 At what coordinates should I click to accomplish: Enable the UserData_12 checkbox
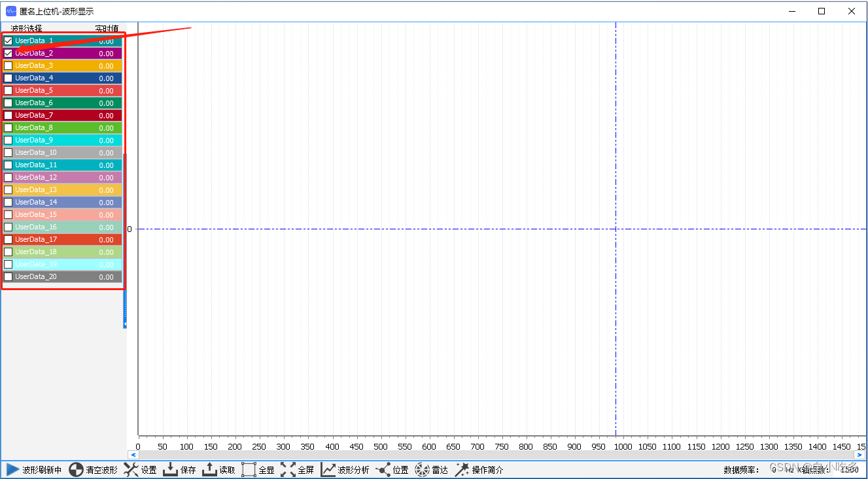pyautogui.click(x=9, y=177)
